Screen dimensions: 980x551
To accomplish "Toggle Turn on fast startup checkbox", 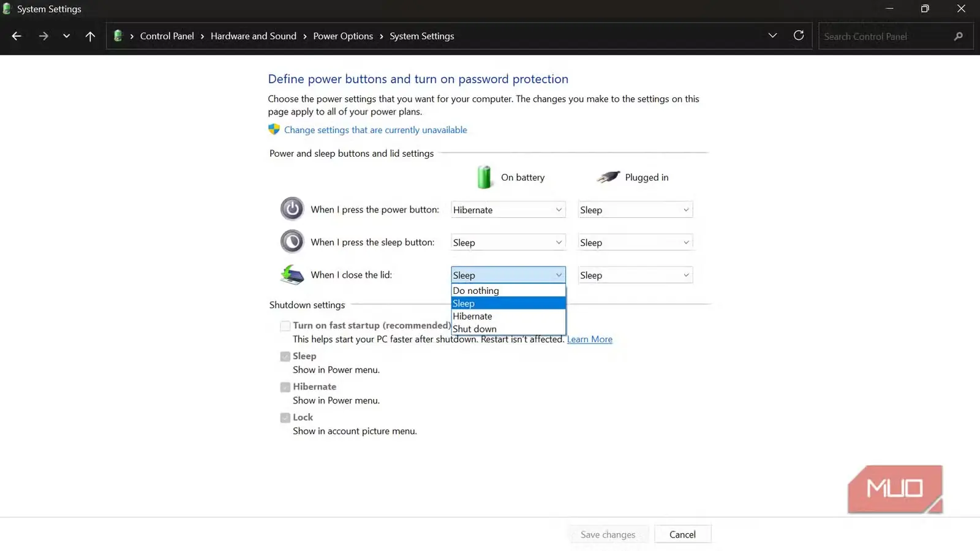I will click(285, 326).
